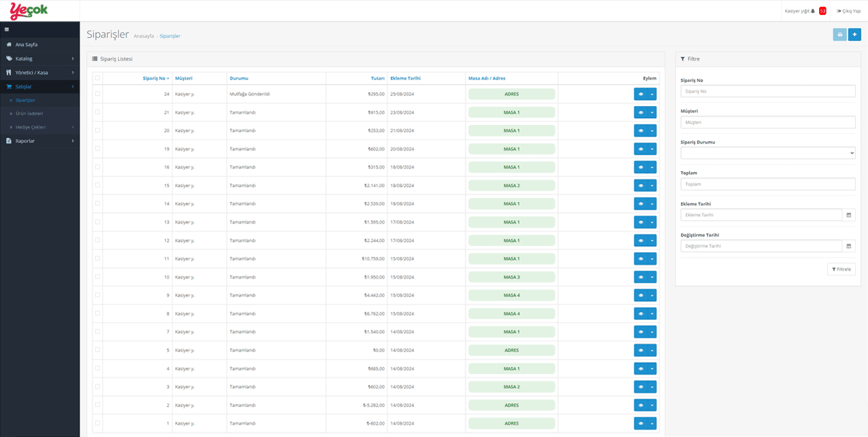
Task: Tick the checkbox for order 21
Action: (x=98, y=112)
